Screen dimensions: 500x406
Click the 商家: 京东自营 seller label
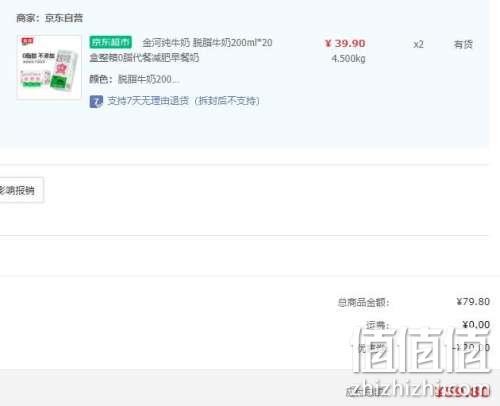49,18
